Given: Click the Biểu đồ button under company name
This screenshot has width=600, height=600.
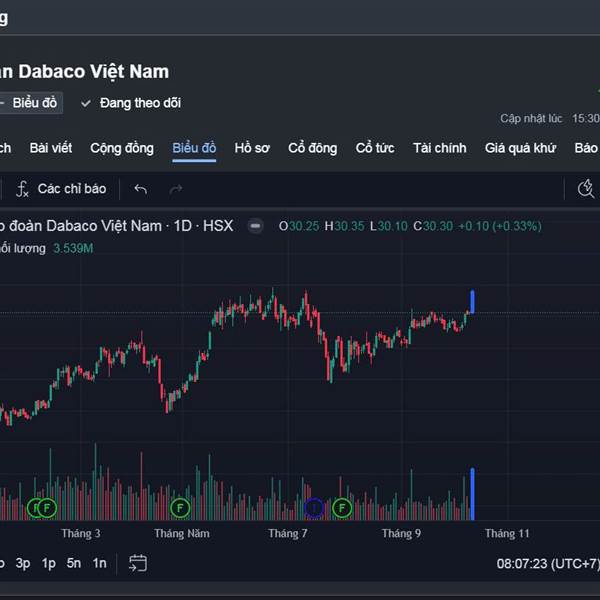Looking at the screenshot, I should [31, 103].
